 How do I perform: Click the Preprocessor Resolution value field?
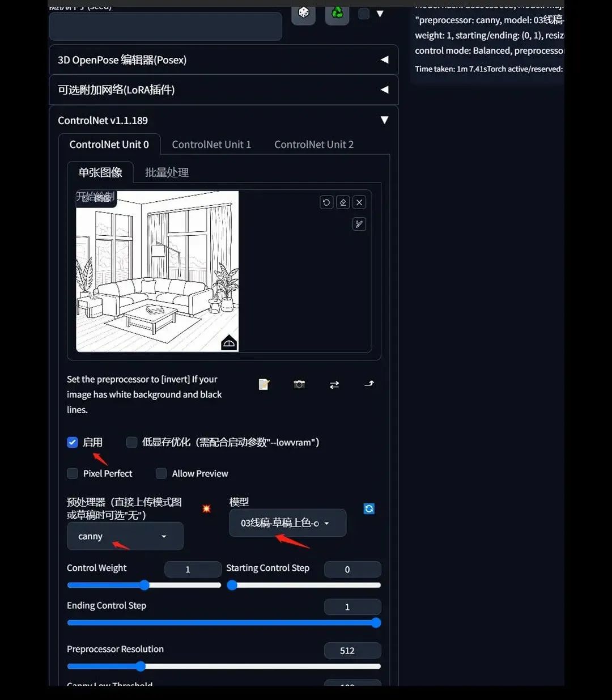(352, 651)
